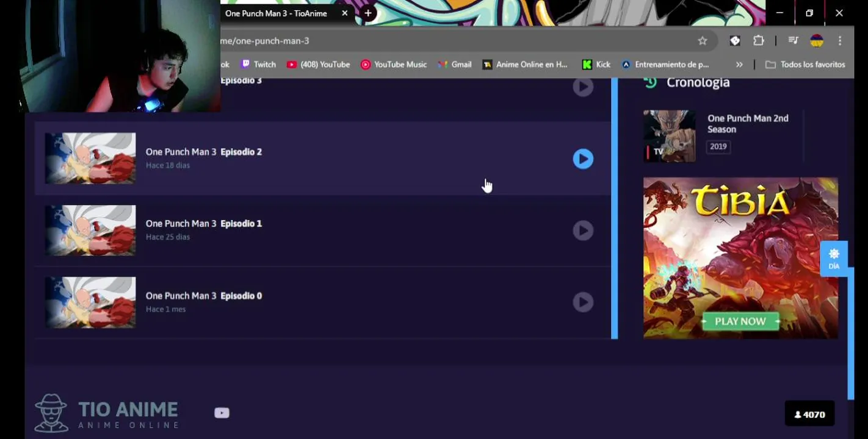The image size is (868, 439).
Task: Play One Punch Man 3 Episodio 1
Action: click(583, 230)
